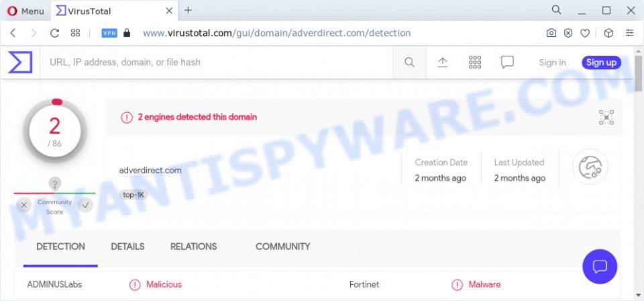
Task: Open the apps grid icon
Action: (x=475, y=62)
